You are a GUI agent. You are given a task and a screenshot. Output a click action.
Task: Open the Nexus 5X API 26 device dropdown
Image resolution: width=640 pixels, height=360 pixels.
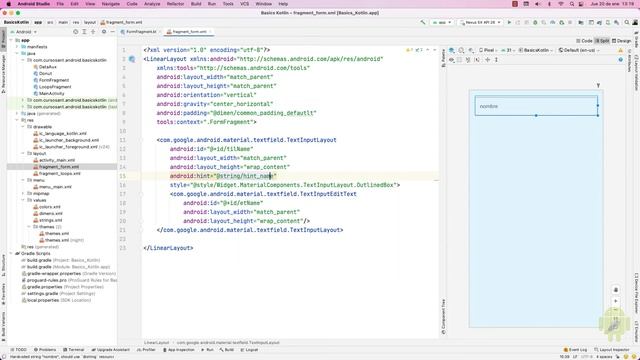pyautogui.click(x=480, y=22)
